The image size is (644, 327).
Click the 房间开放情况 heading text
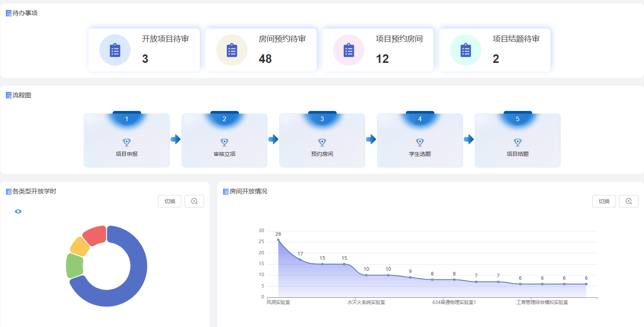(x=248, y=191)
